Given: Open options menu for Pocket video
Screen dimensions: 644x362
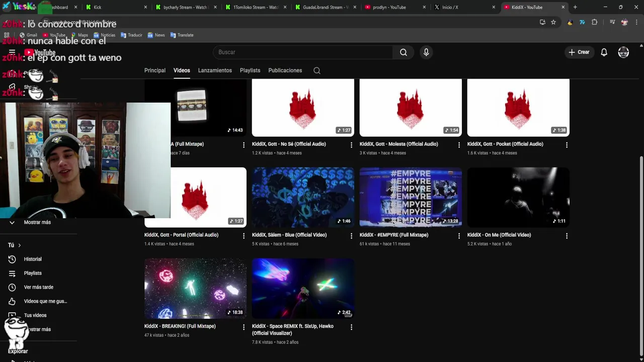Looking at the screenshot, I should pyautogui.click(x=567, y=145).
